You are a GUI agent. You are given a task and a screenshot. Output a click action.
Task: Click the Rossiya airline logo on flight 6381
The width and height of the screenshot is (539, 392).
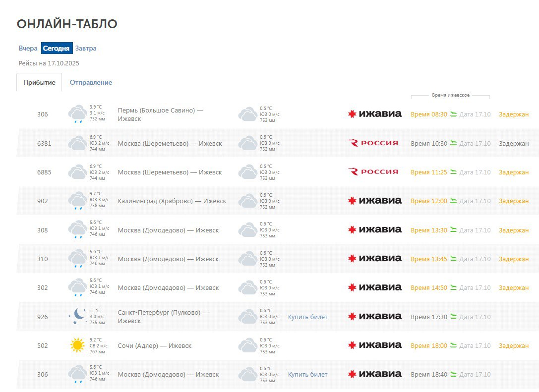pos(373,143)
